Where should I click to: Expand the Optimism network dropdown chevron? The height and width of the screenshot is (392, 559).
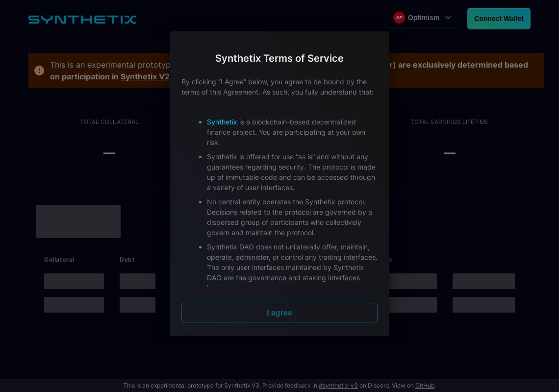pos(448,18)
